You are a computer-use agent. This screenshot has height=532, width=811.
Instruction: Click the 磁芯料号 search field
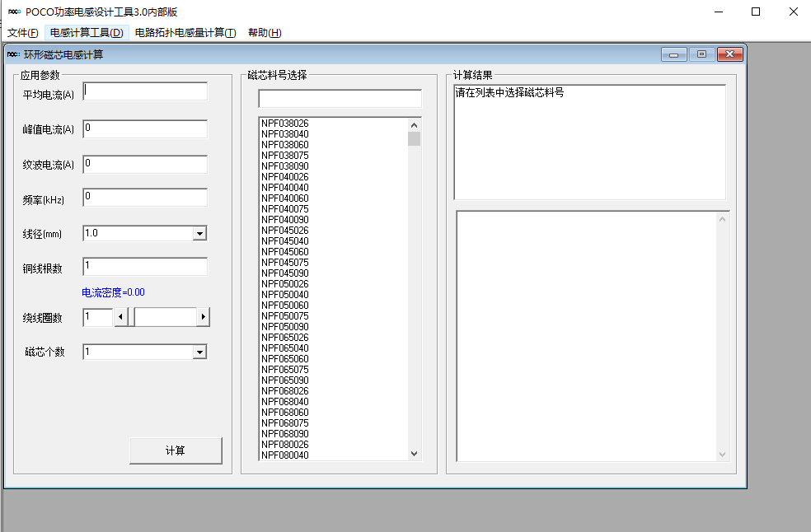(x=340, y=98)
